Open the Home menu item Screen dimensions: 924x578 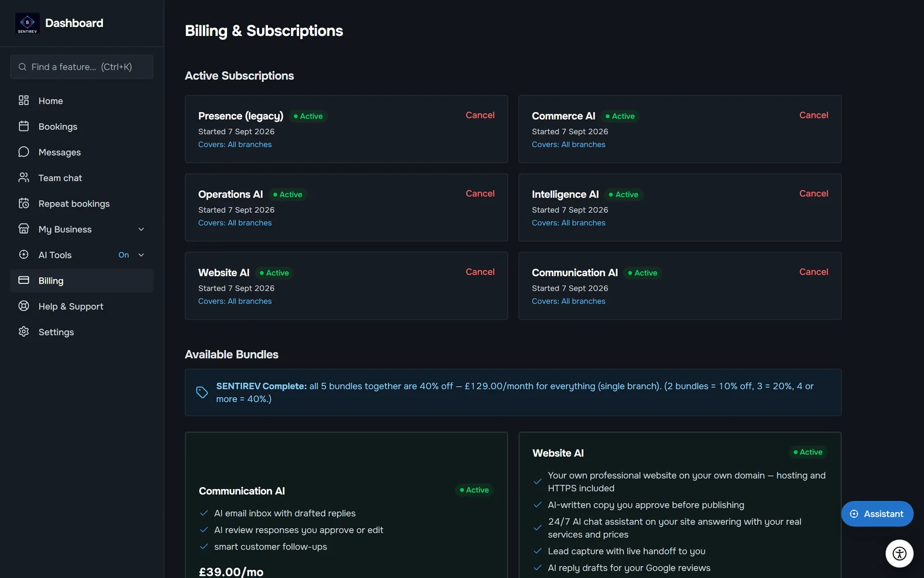tap(82, 101)
